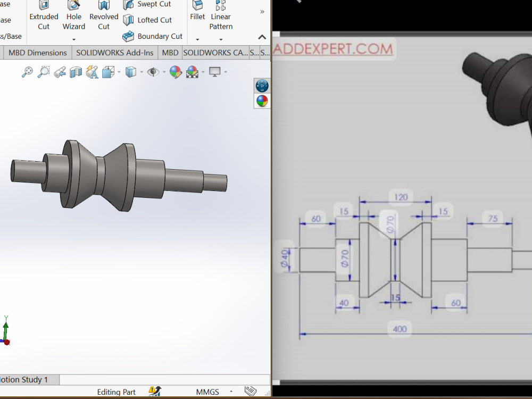Expand the View Settings dropdown arrow
This screenshot has width=532, height=399.
(226, 72)
